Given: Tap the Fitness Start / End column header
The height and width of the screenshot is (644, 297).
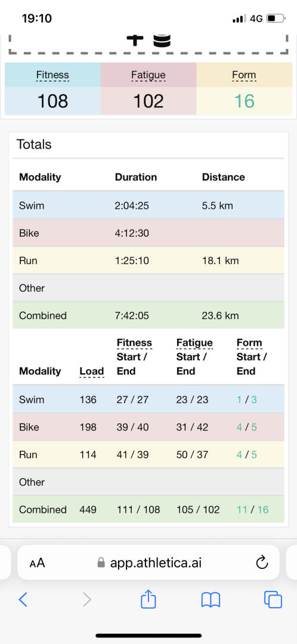Looking at the screenshot, I should pos(134,357).
